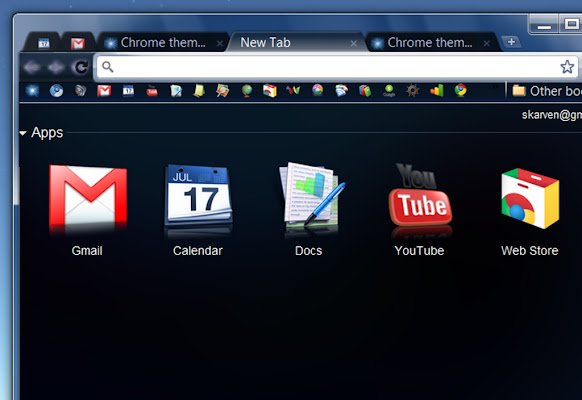Open the green globe bookmark
Viewport: 582px width, 400px height.
click(247, 91)
